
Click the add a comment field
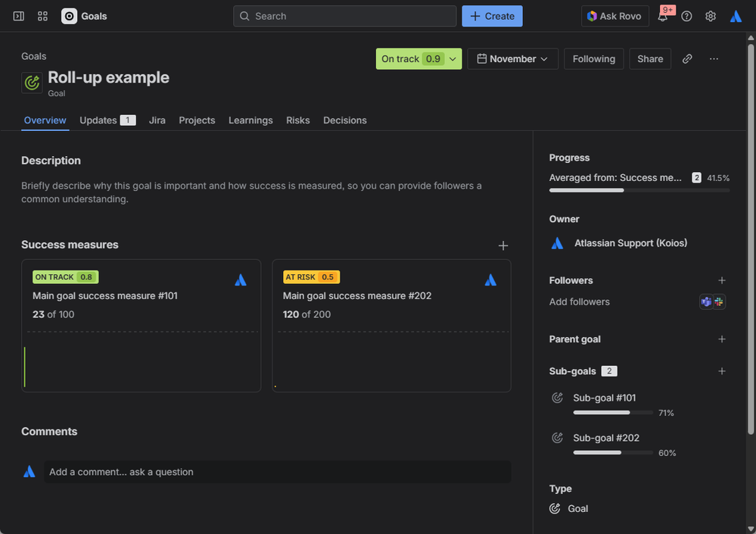click(x=277, y=472)
